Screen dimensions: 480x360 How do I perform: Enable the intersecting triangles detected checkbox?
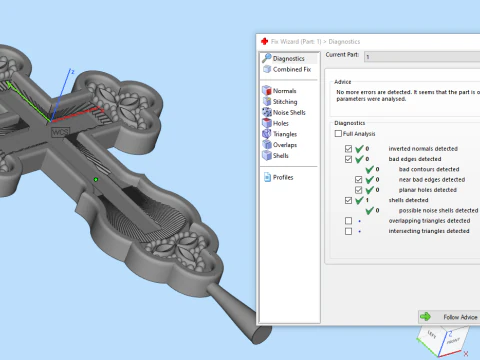click(x=348, y=231)
